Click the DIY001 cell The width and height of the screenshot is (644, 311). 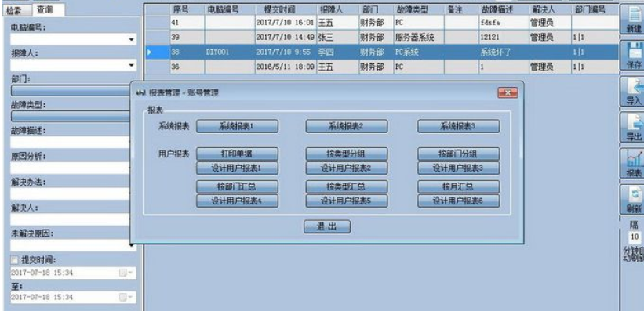pos(229,52)
